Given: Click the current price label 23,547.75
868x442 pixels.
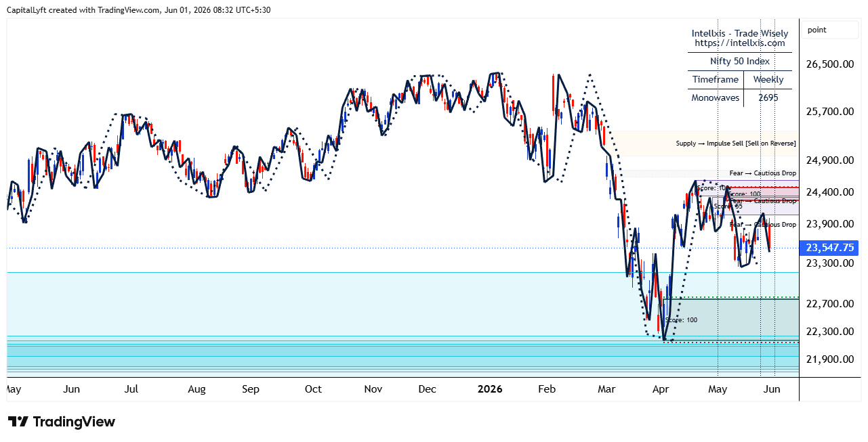Looking at the screenshot, I should coord(830,248).
